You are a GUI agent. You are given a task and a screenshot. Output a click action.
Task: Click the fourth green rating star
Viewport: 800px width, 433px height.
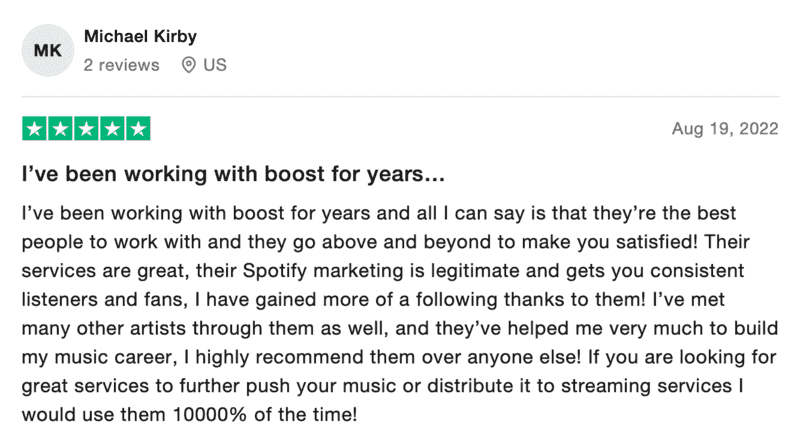click(x=112, y=129)
